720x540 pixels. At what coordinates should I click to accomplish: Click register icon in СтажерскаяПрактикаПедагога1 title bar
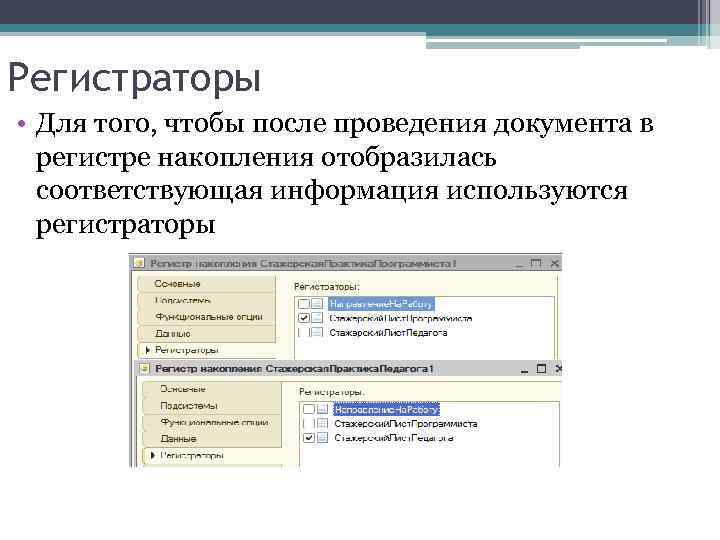tap(145, 369)
